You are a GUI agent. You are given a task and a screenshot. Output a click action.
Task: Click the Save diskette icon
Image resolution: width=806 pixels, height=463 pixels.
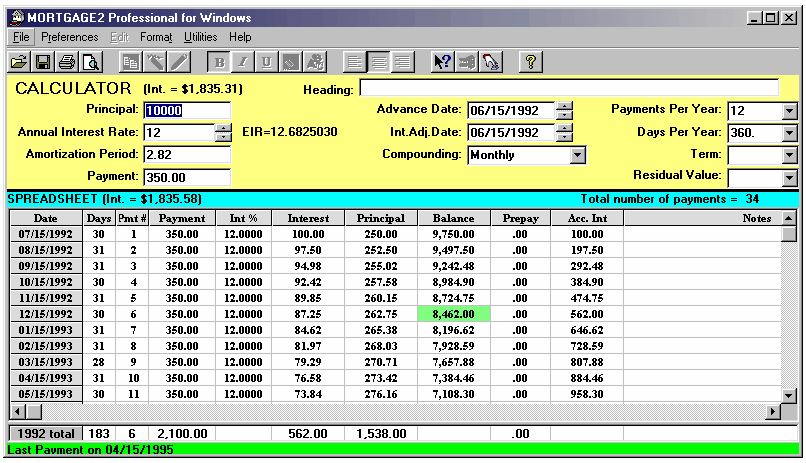click(43, 62)
